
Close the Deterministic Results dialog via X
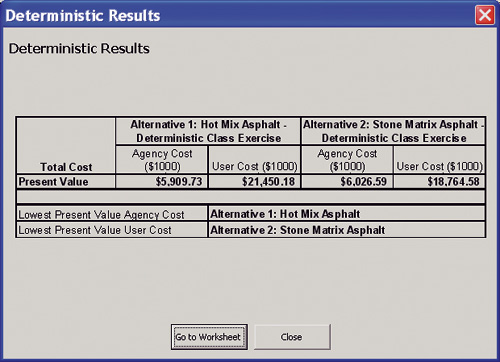pos(485,15)
